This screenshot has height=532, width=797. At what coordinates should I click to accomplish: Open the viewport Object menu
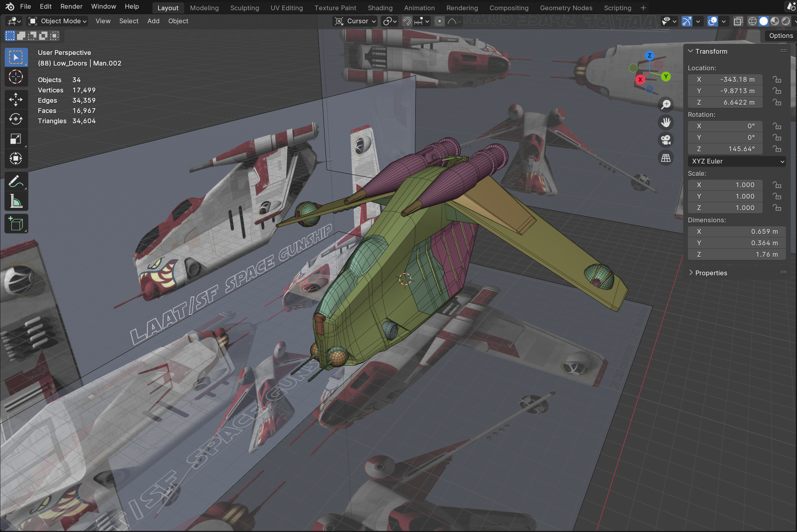pos(178,21)
